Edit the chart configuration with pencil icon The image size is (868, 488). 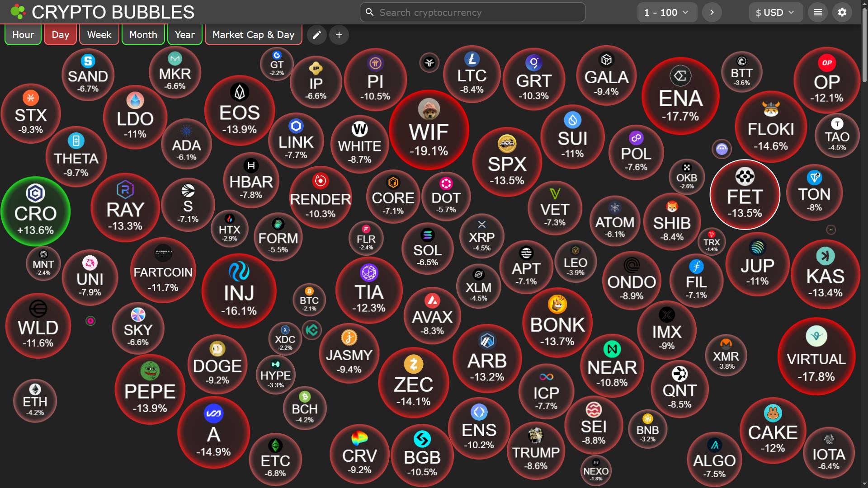click(x=317, y=35)
